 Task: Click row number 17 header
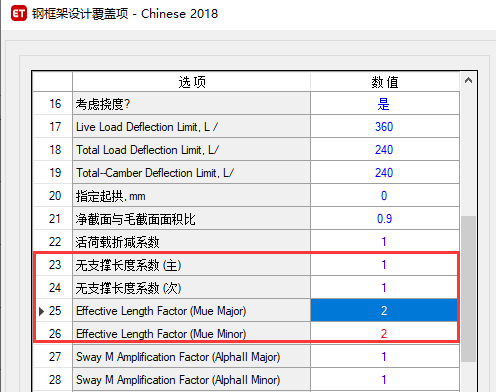(53, 127)
